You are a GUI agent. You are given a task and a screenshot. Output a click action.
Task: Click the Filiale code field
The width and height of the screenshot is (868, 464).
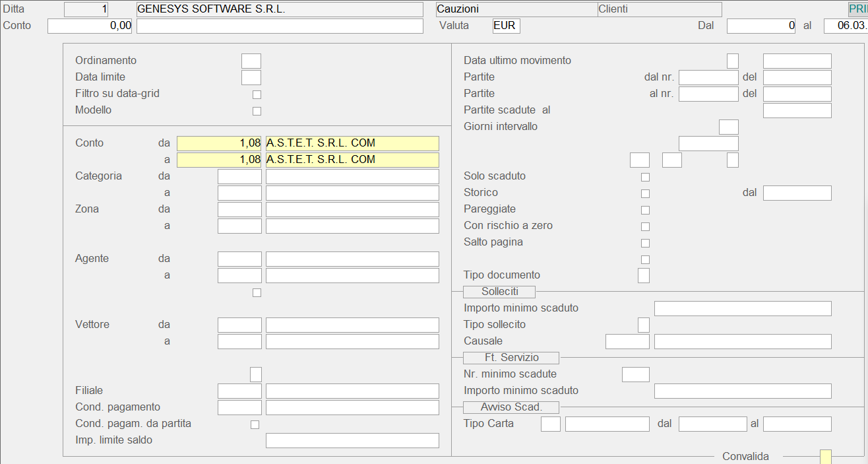click(x=239, y=391)
